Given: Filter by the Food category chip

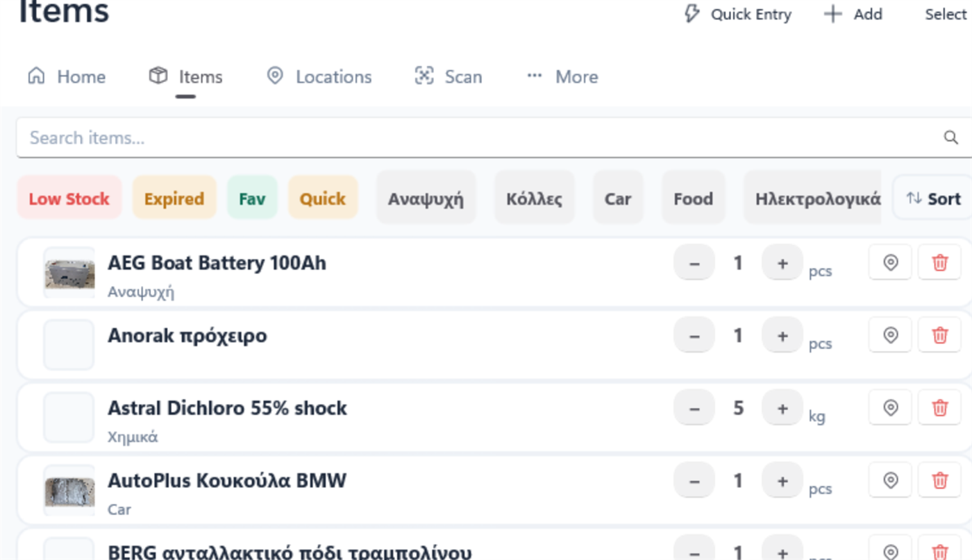Looking at the screenshot, I should point(693,199).
